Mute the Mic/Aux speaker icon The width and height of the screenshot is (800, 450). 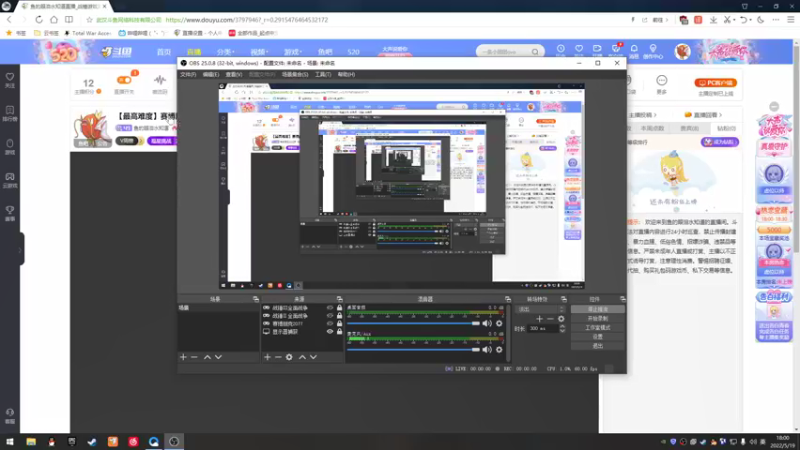[487, 349]
